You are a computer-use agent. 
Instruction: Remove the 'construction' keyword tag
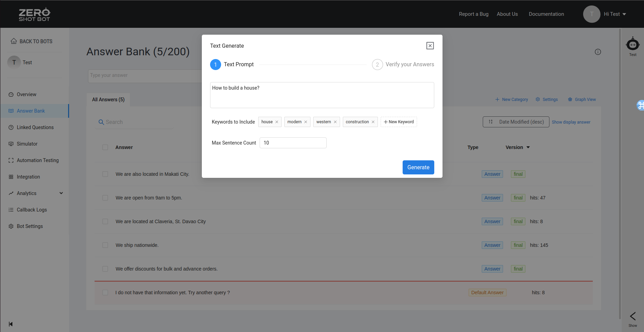click(x=373, y=122)
